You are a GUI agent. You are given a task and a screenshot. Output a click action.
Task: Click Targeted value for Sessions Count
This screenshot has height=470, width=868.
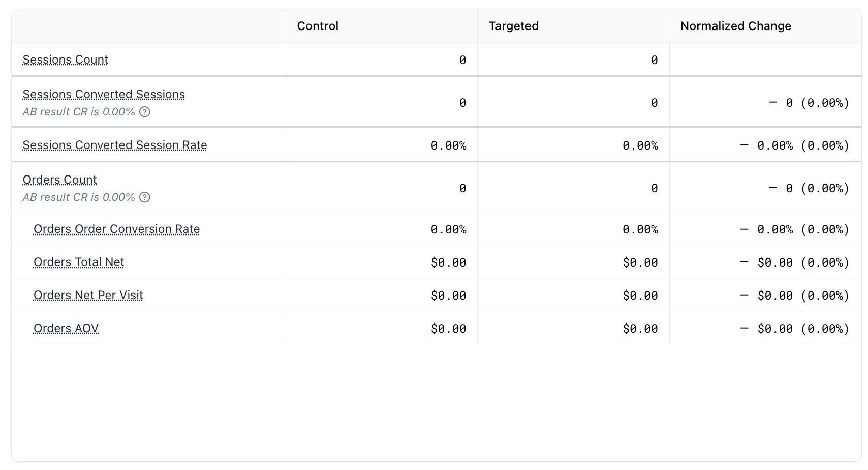coord(654,60)
